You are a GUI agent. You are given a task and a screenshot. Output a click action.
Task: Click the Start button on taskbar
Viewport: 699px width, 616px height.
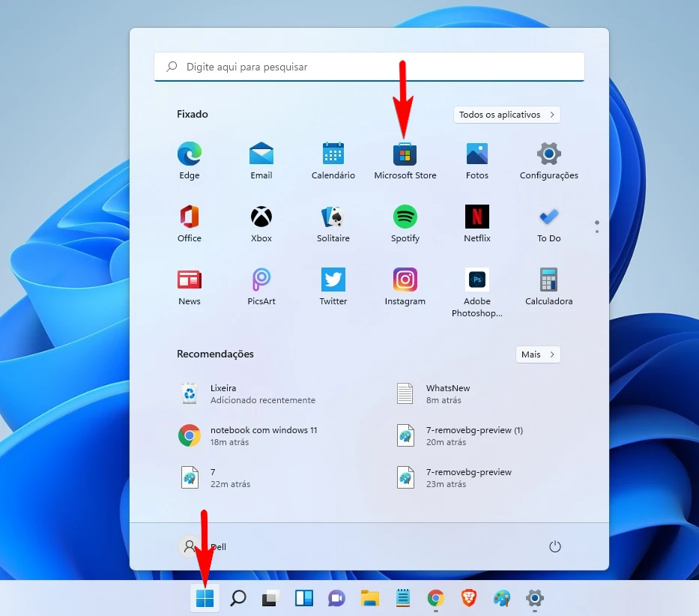pyautogui.click(x=205, y=598)
